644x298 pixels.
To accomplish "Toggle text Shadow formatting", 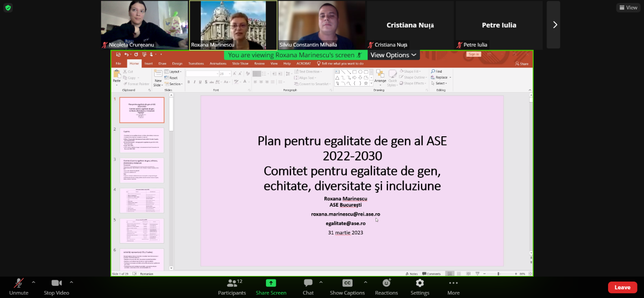I will pyautogui.click(x=206, y=82).
